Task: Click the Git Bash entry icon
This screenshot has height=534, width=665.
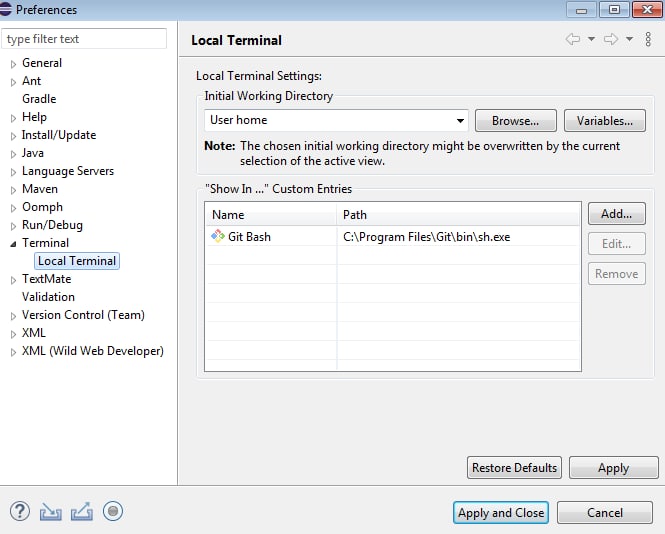Action: pos(218,236)
